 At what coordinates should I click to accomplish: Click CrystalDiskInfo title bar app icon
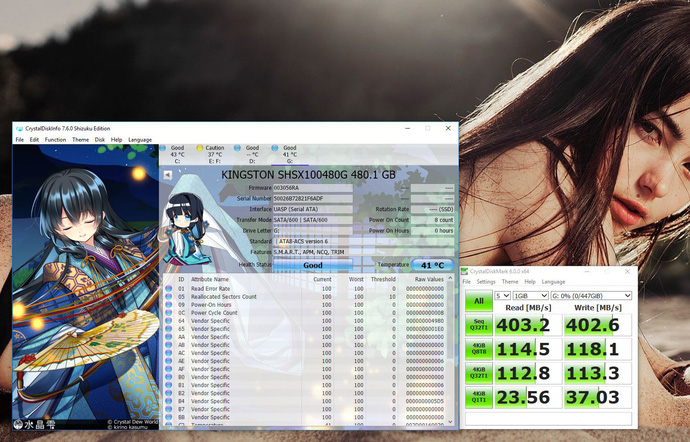tap(19, 129)
